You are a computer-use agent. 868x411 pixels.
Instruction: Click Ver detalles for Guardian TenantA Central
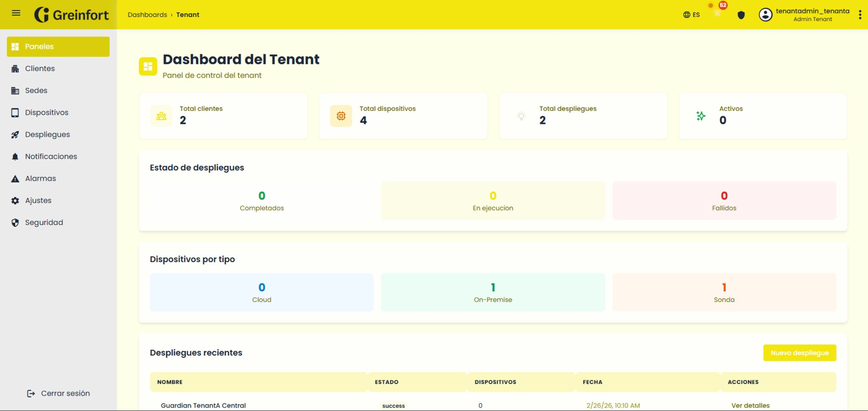coord(750,405)
